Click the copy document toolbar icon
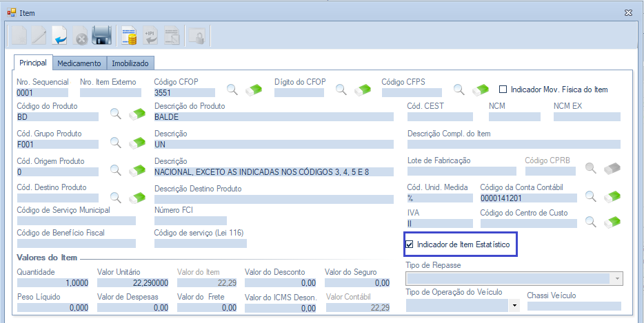This screenshot has height=323, width=644. click(171, 36)
